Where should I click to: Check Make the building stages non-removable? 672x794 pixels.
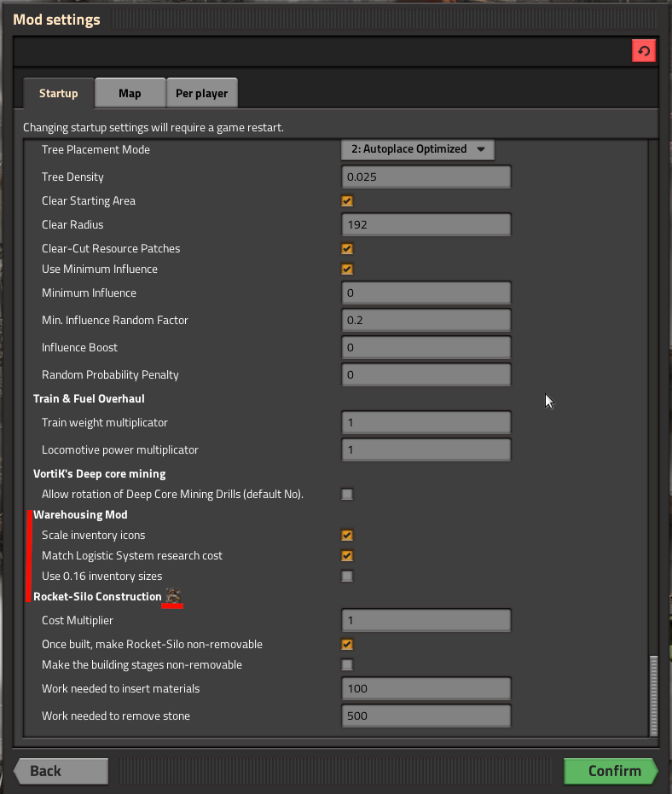pos(347,665)
